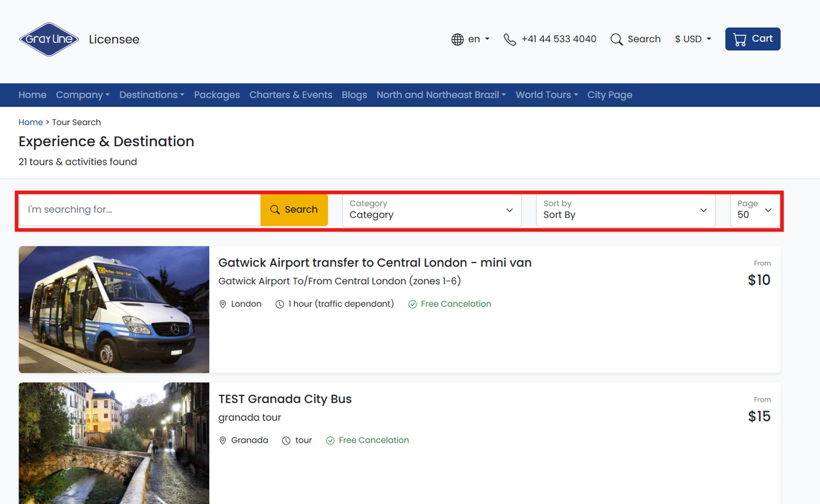Click the Granada City Bus thumbnail image
Image resolution: width=820 pixels, height=504 pixels.
114,443
